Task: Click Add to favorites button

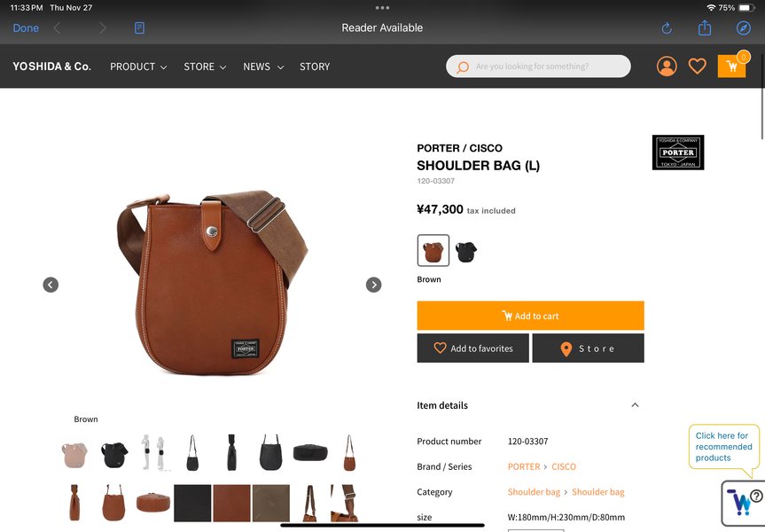Action: tap(472, 348)
